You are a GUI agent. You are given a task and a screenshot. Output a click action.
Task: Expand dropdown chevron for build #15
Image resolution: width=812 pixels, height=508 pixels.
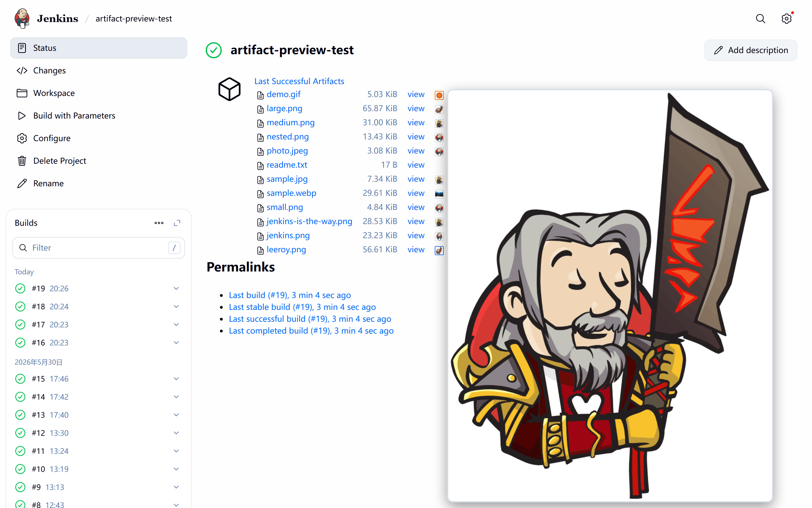(x=176, y=379)
